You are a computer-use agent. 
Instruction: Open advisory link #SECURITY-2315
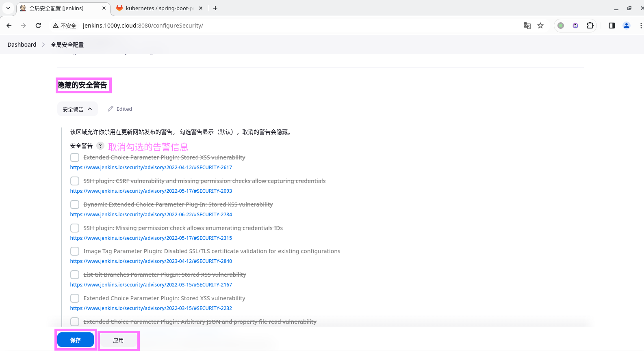click(x=151, y=238)
